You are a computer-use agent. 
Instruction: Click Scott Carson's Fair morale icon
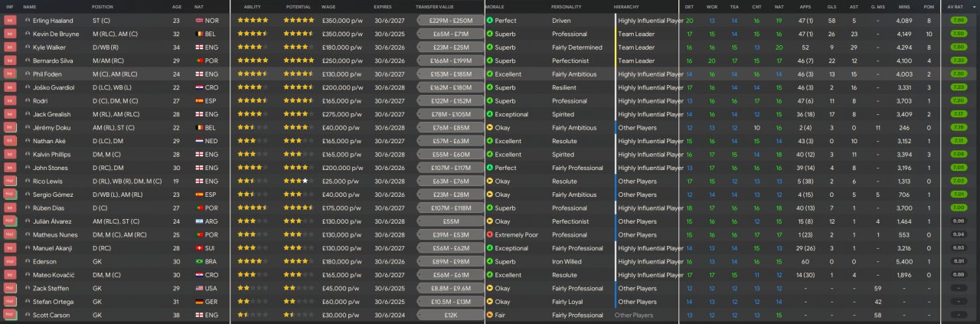coord(490,315)
